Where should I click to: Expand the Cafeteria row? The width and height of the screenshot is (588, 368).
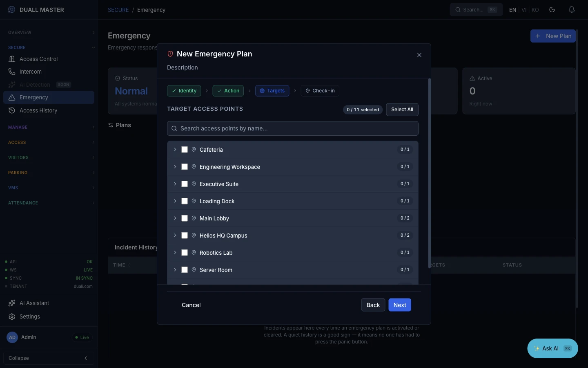click(x=175, y=150)
